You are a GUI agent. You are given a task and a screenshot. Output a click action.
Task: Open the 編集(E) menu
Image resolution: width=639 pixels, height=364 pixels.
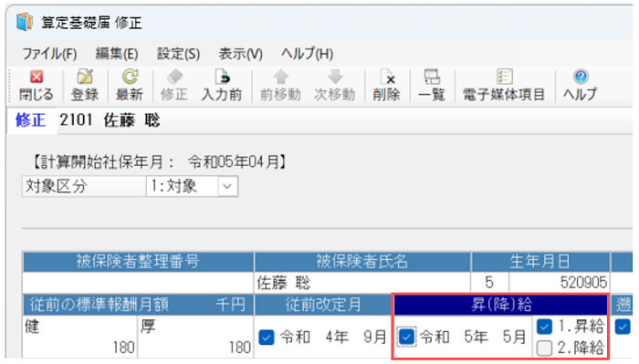(117, 54)
